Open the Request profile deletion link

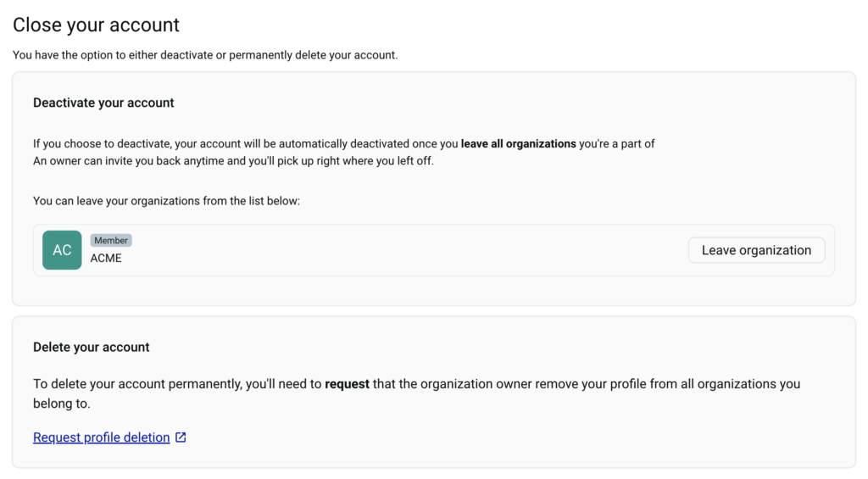101,437
